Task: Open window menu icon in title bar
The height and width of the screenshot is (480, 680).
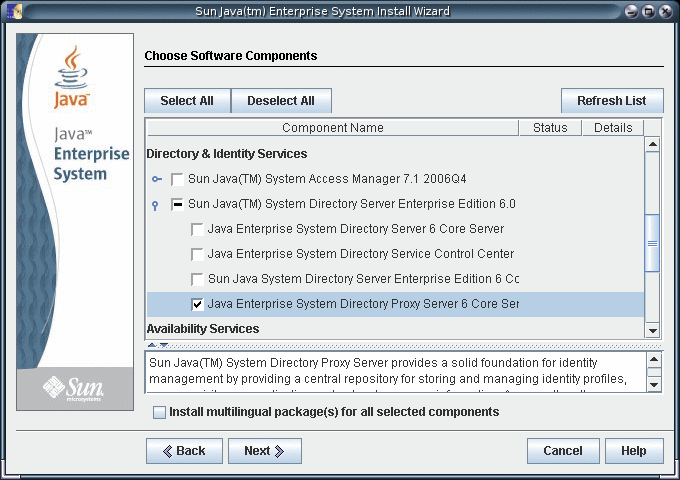Action: coord(14,11)
